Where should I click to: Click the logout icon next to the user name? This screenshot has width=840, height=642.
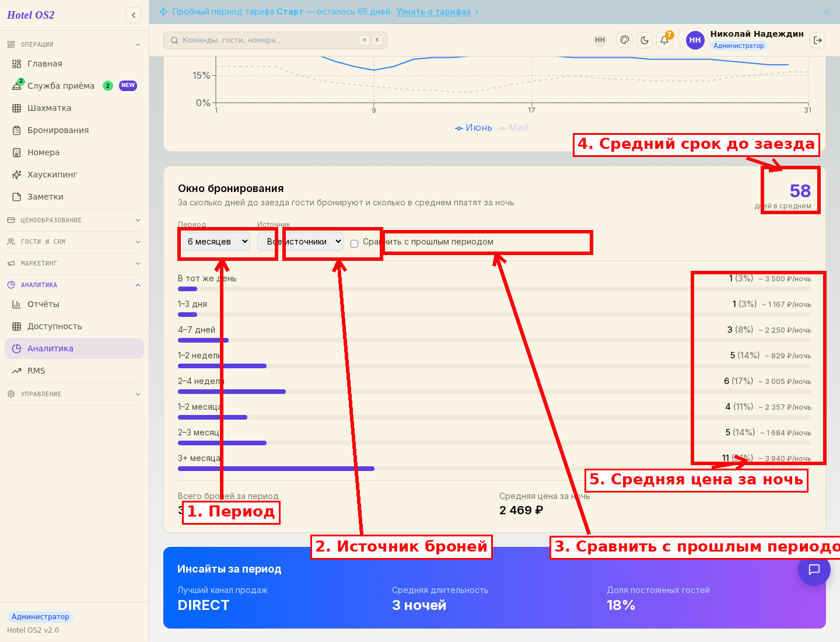pyautogui.click(x=818, y=40)
